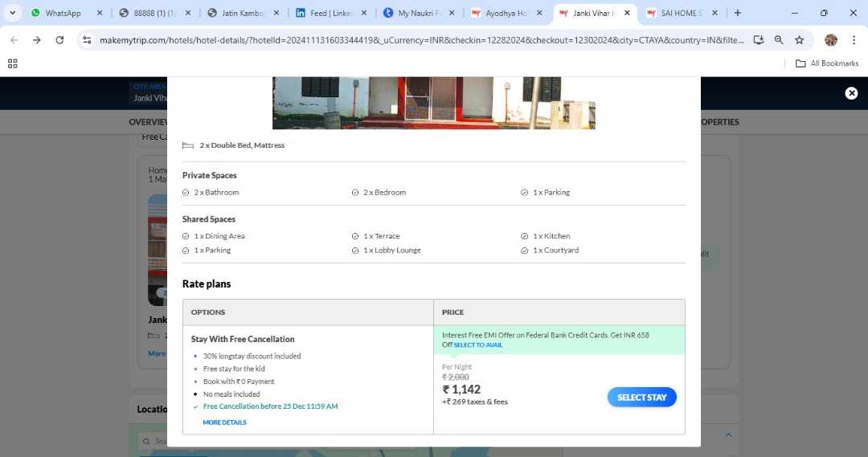Click '+₹ 269 taxes & fees' text
Viewport: 868px width, 457px height.
pos(474,402)
